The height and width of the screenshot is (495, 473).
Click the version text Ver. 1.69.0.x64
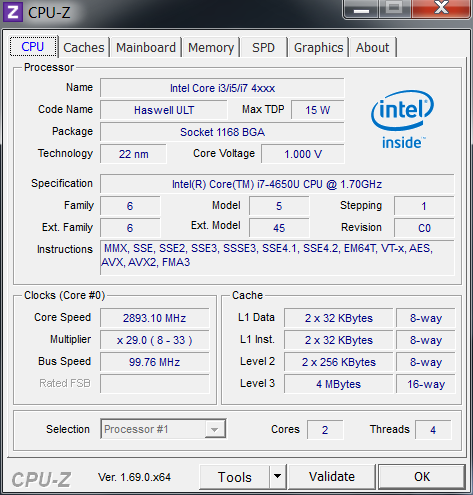(x=134, y=477)
